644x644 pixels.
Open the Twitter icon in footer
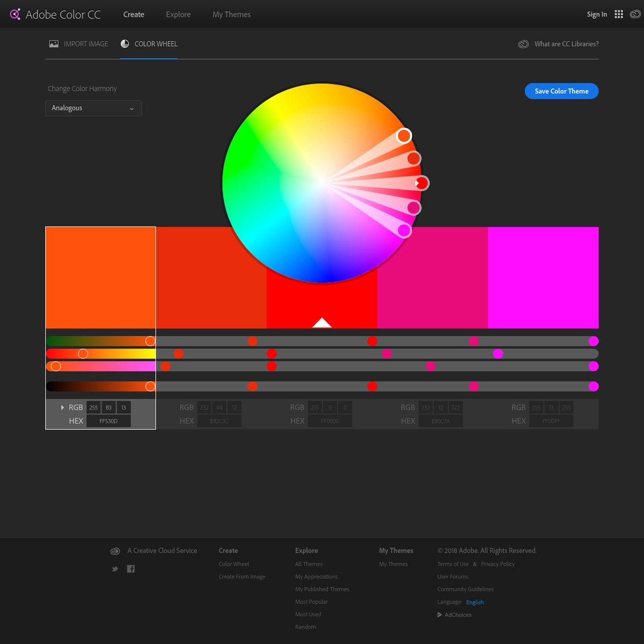[115, 569]
